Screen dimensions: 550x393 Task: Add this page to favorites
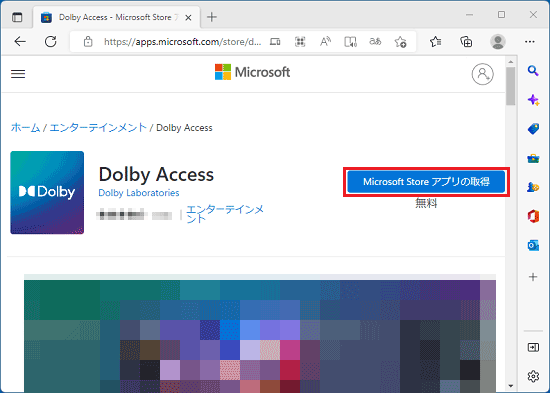[400, 42]
